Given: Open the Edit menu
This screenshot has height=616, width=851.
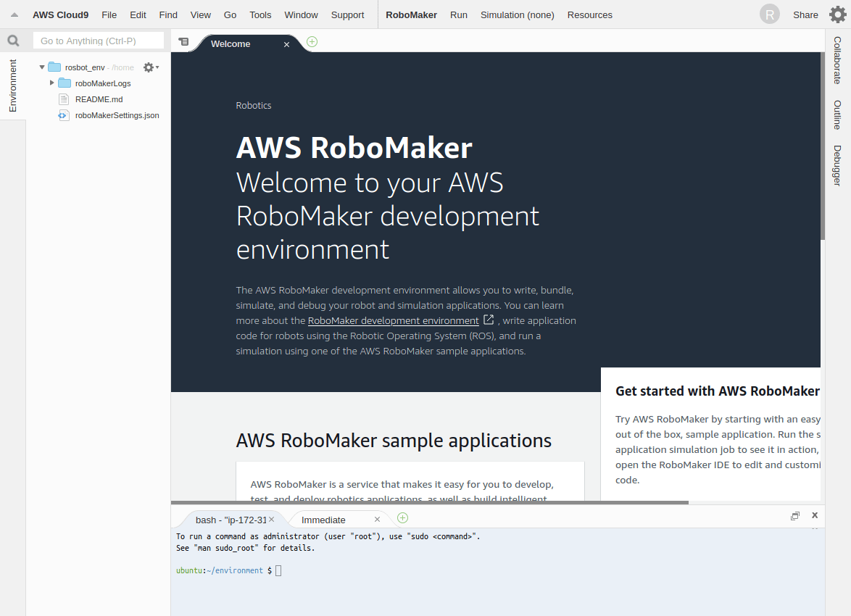Looking at the screenshot, I should tap(138, 15).
